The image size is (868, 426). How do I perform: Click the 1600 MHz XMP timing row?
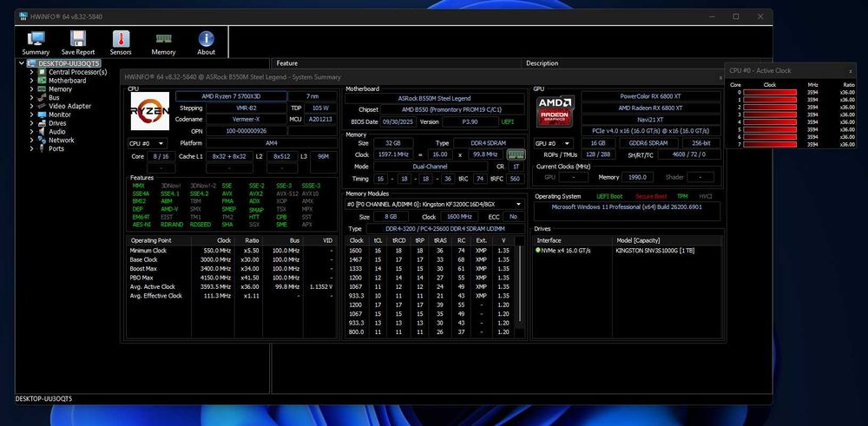tap(429, 251)
